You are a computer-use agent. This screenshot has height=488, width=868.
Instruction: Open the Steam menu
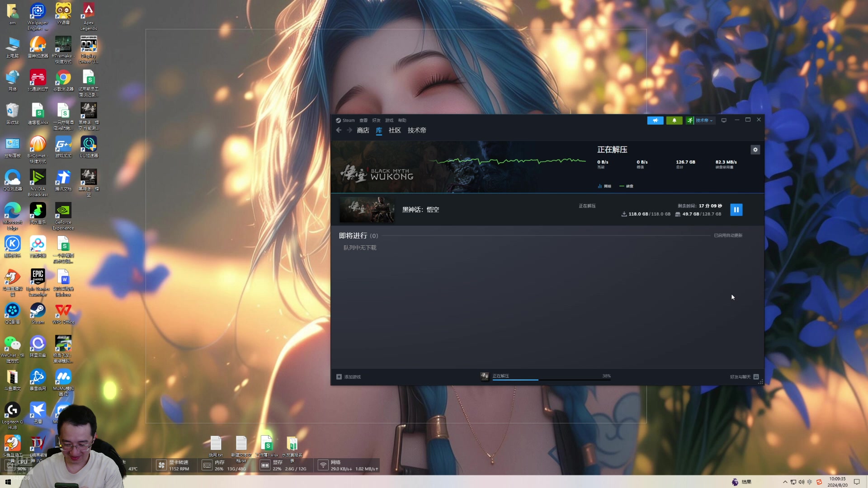tap(345, 120)
